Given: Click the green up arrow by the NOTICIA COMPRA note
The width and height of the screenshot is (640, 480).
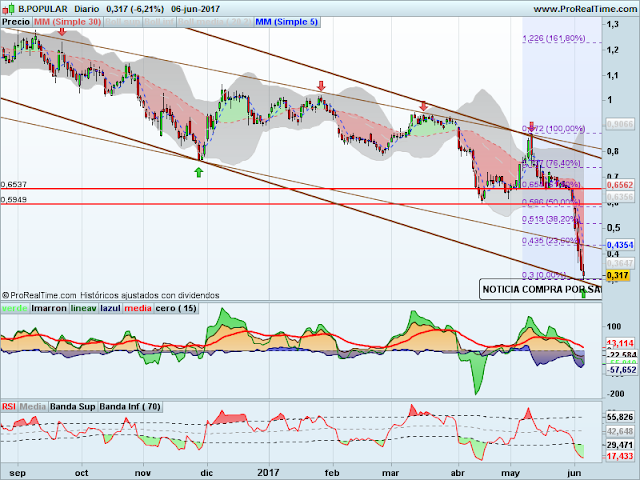Looking at the screenshot, I should pos(583,292).
